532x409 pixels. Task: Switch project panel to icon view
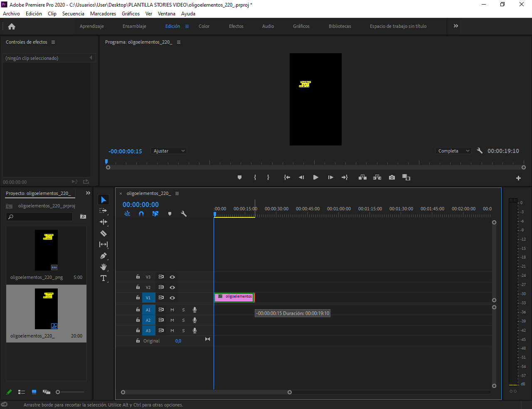34,392
